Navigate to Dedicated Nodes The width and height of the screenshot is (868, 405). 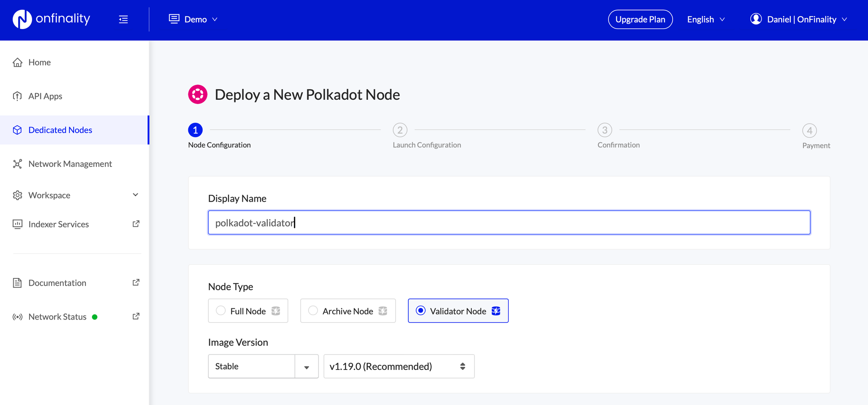click(x=60, y=130)
